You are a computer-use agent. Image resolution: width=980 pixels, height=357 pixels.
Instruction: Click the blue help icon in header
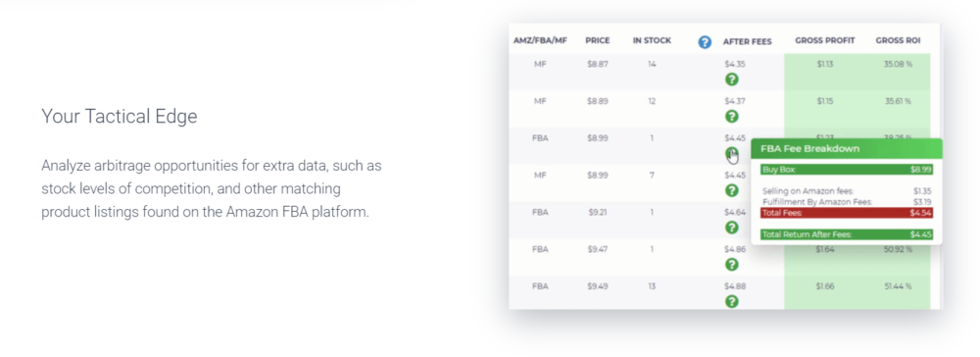(x=705, y=42)
